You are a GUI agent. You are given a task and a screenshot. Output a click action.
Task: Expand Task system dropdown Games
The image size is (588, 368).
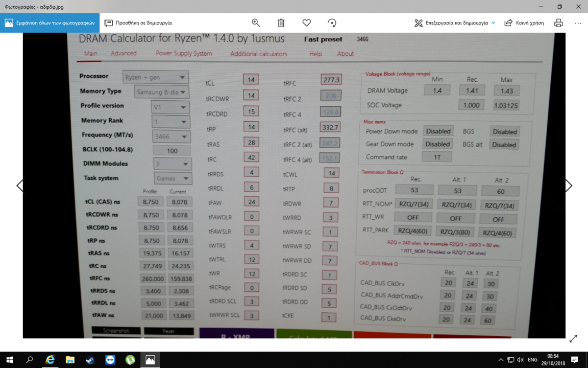173,178
